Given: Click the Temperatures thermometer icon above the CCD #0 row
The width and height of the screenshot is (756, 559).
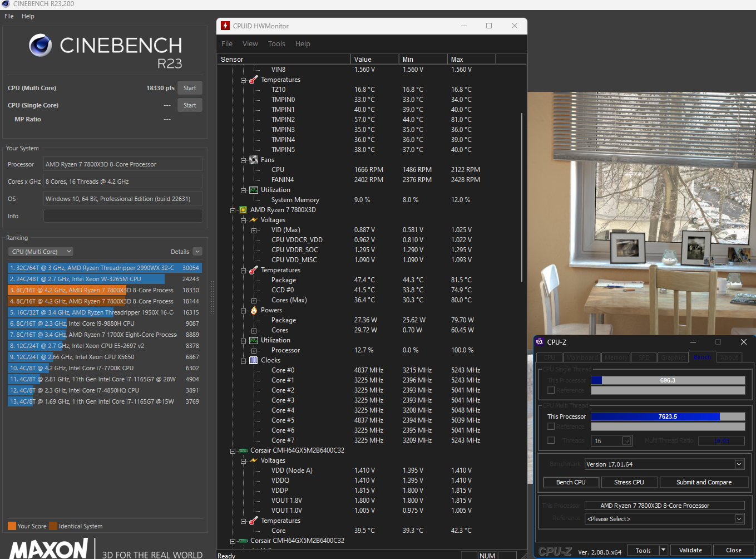Looking at the screenshot, I should coord(254,270).
